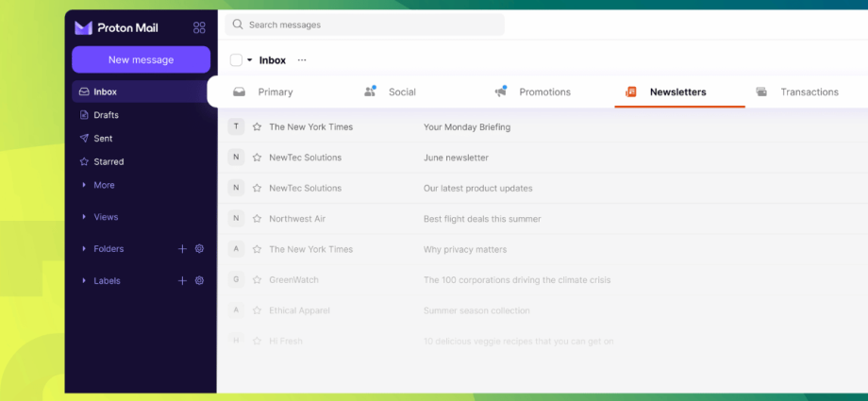
Task: Click the Transactions tab card icon
Action: click(761, 92)
